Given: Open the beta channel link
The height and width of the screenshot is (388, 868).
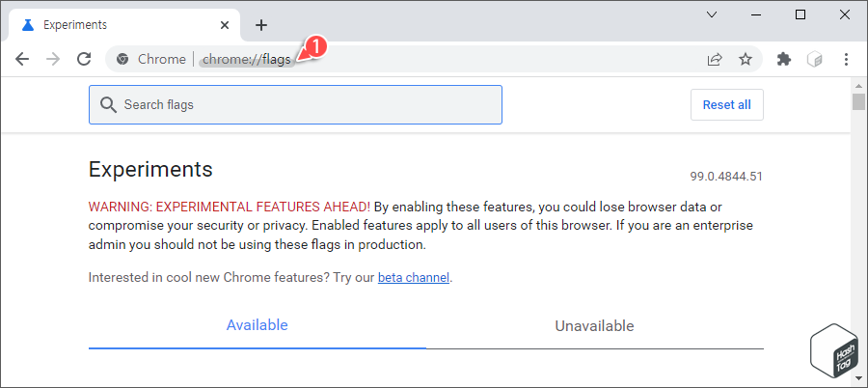Looking at the screenshot, I should (x=414, y=277).
